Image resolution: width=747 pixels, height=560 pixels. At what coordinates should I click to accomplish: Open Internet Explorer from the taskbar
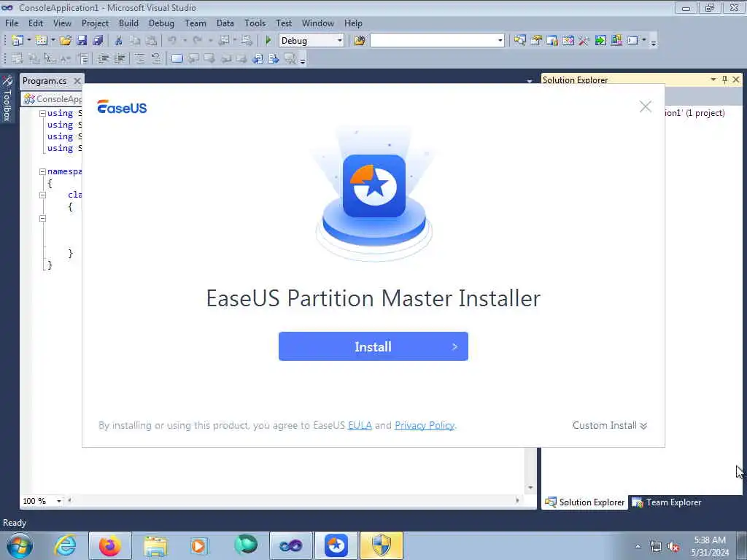65,545
